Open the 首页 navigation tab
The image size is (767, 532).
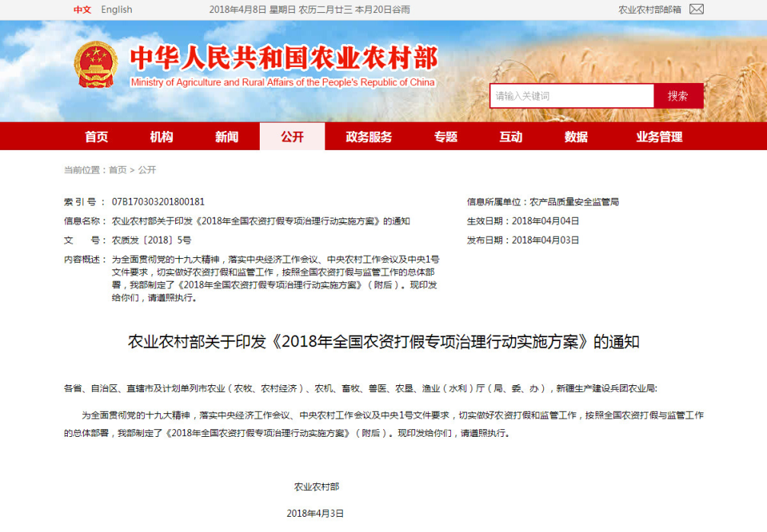pyautogui.click(x=97, y=136)
